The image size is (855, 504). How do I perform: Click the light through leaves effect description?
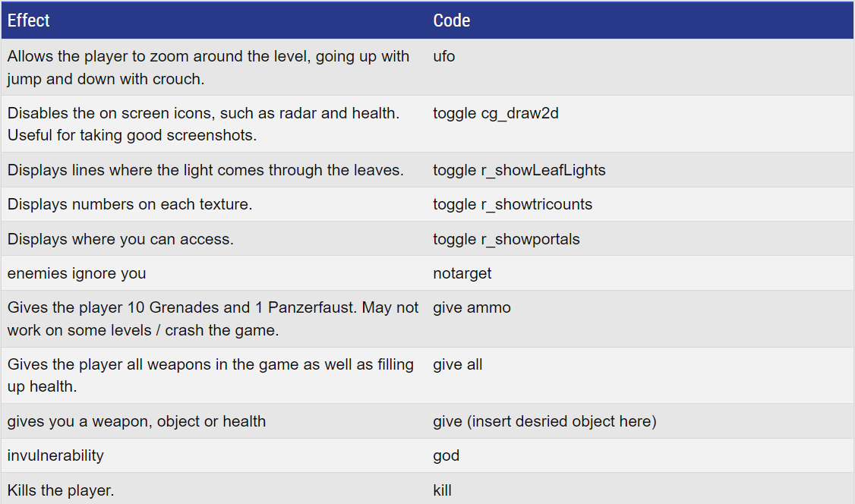point(205,170)
